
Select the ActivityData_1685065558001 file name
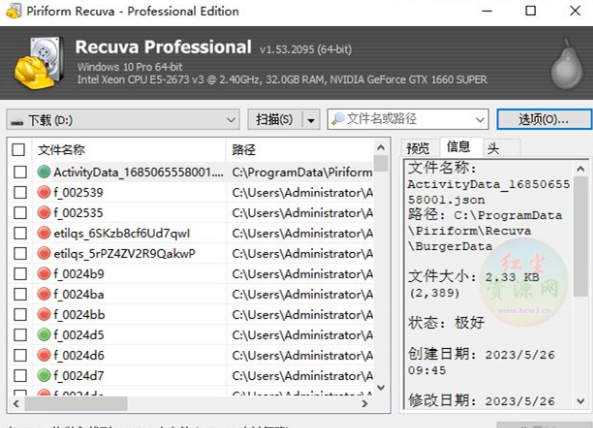click(x=138, y=172)
